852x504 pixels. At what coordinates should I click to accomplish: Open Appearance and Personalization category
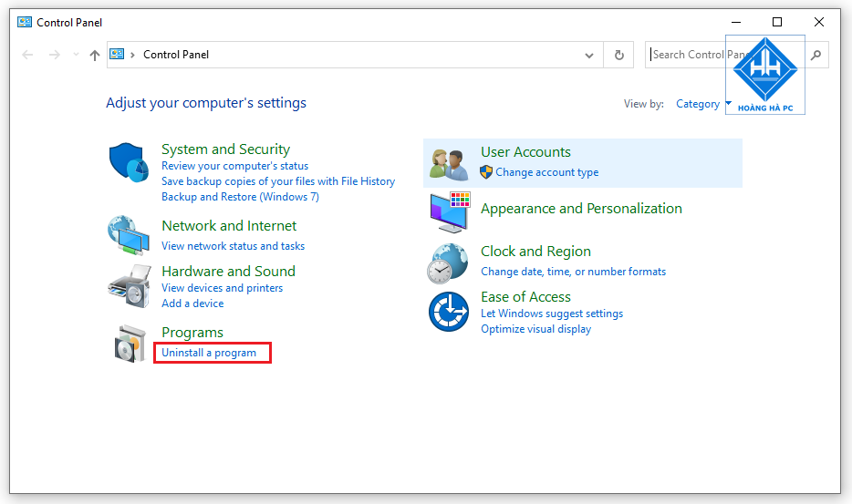click(581, 209)
